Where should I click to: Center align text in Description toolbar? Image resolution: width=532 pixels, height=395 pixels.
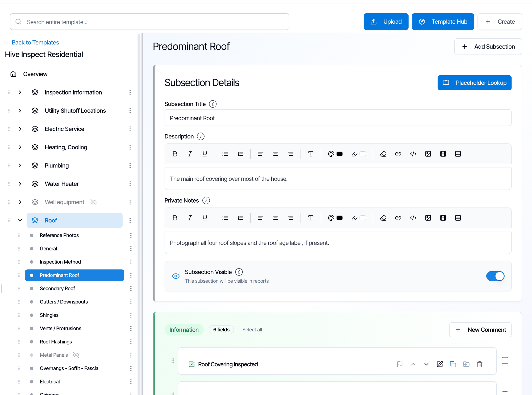point(275,154)
